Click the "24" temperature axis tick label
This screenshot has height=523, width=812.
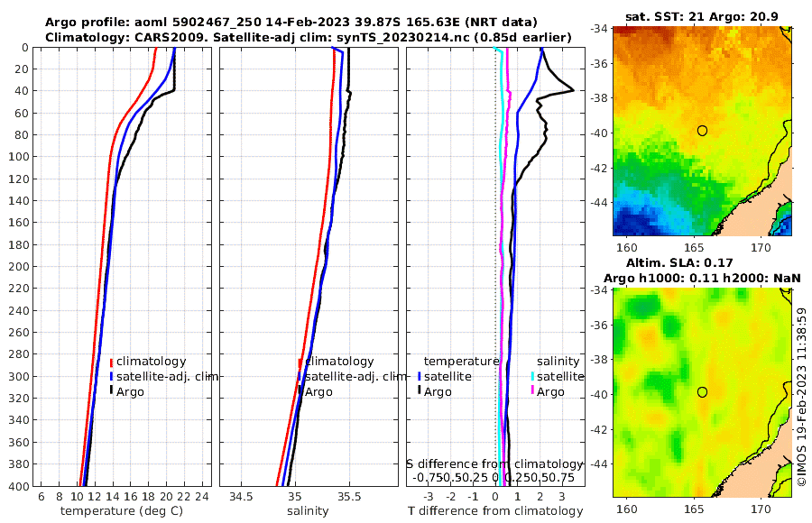[x=202, y=497]
